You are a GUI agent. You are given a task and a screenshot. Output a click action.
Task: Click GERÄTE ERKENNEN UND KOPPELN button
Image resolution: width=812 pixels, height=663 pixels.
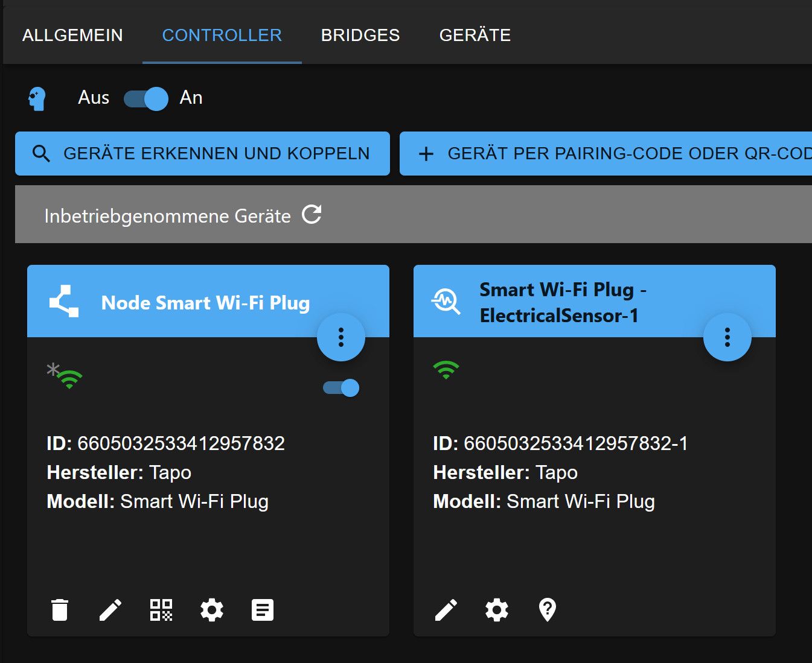click(202, 154)
